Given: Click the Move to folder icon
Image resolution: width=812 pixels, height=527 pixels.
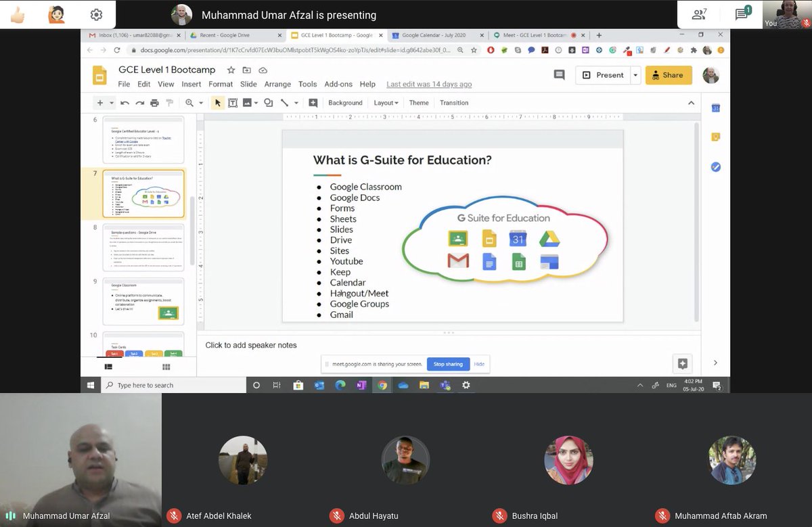Looking at the screenshot, I should pyautogui.click(x=246, y=70).
